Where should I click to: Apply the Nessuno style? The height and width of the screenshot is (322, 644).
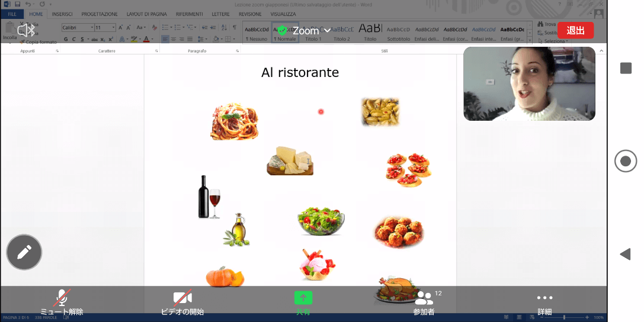[257, 34]
